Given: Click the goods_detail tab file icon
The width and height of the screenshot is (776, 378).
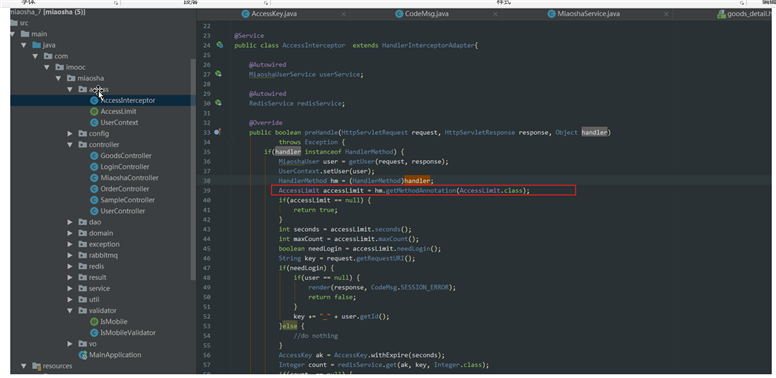Looking at the screenshot, I should click(722, 14).
